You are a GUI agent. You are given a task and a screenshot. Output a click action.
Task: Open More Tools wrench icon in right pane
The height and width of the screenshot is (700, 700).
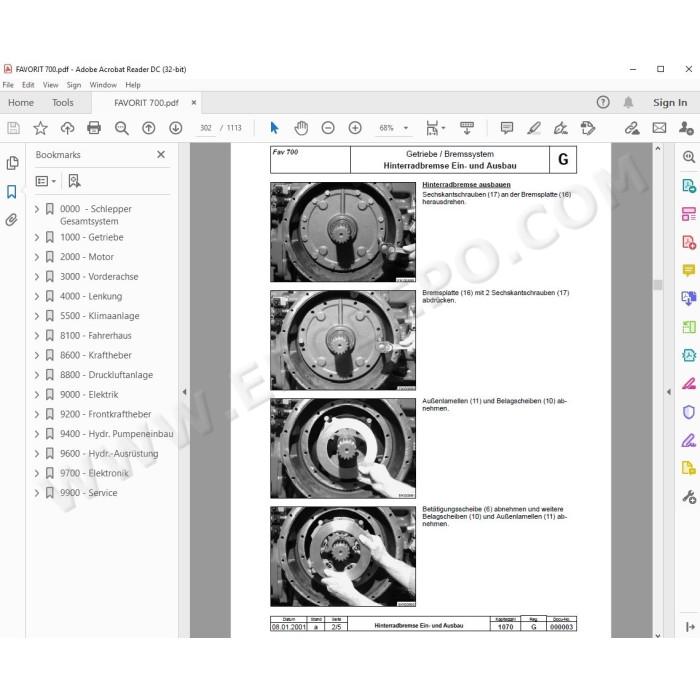click(689, 496)
